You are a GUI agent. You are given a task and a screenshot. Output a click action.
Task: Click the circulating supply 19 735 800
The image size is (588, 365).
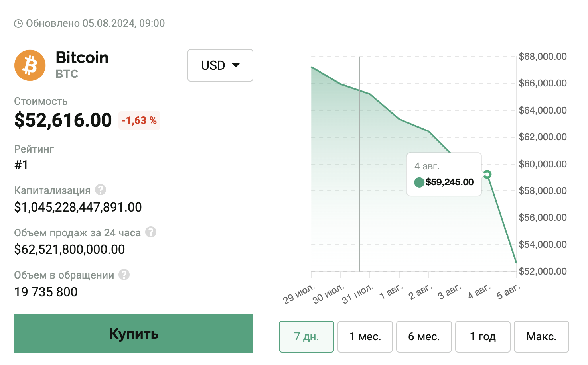click(46, 292)
